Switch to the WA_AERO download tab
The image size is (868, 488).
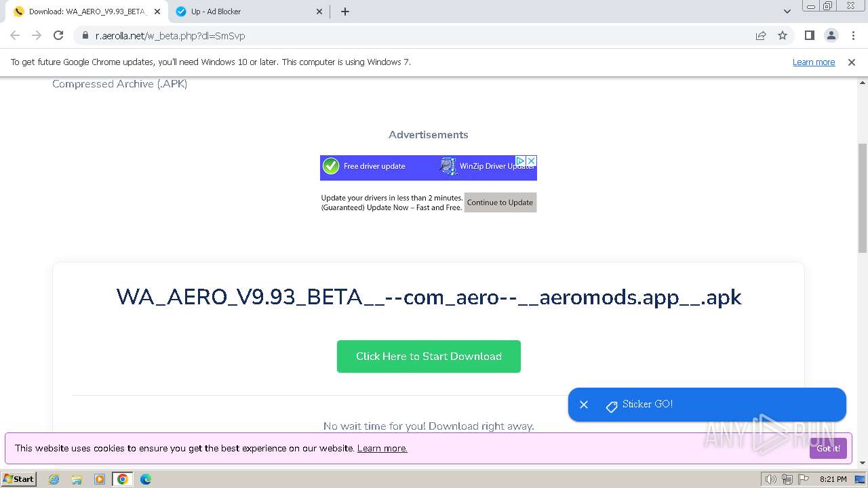pyautogui.click(x=87, y=12)
